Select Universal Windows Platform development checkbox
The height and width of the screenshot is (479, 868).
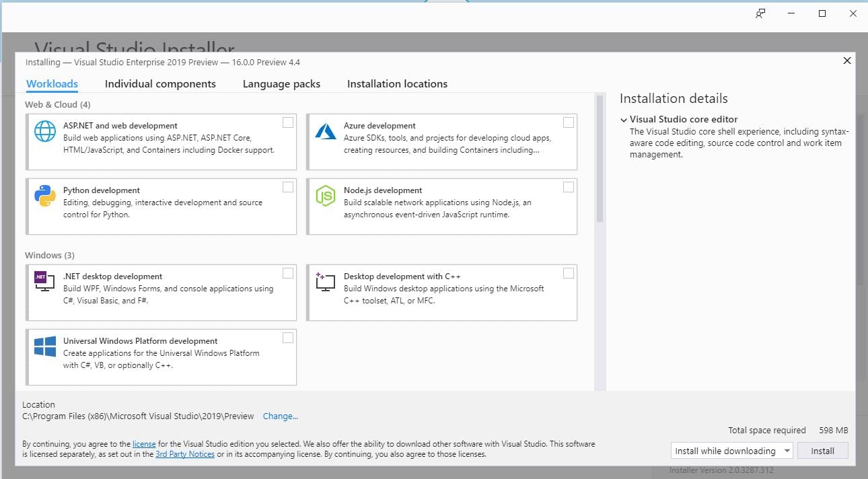288,338
